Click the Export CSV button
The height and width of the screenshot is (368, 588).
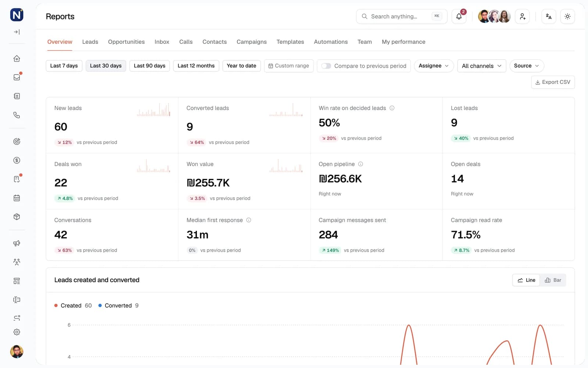(x=553, y=82)
